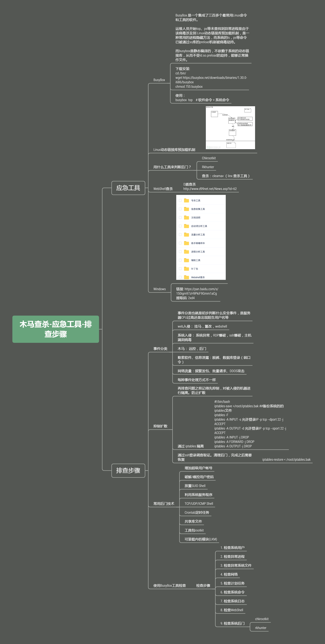Click the 文档说明 folder icon
Screen dimensions: 325x644
[x=187, y=218]
